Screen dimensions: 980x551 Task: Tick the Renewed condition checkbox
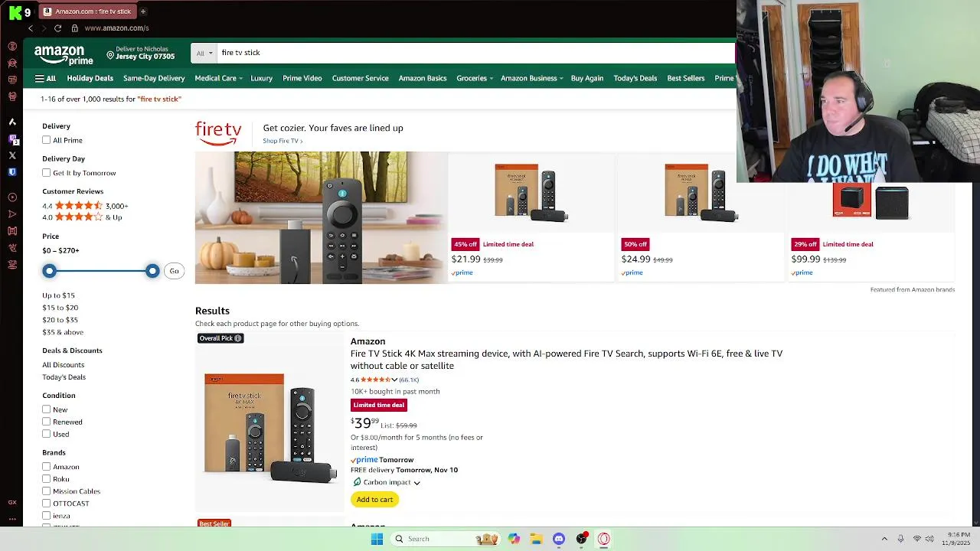pyautogui.click(x=47, y=422)
